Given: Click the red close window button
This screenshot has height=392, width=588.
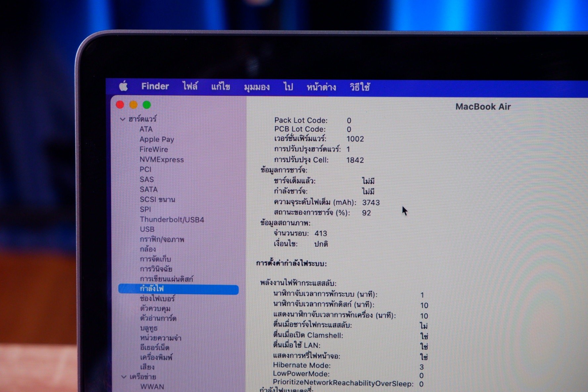Looking at the screenshot, I should (x=120, y=105).
